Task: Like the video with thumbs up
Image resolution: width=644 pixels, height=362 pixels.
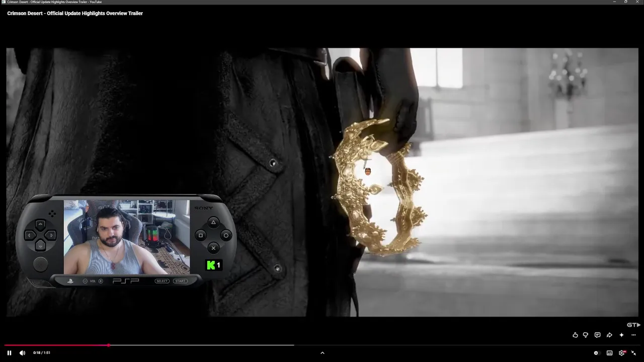Action: pos(575,335)
